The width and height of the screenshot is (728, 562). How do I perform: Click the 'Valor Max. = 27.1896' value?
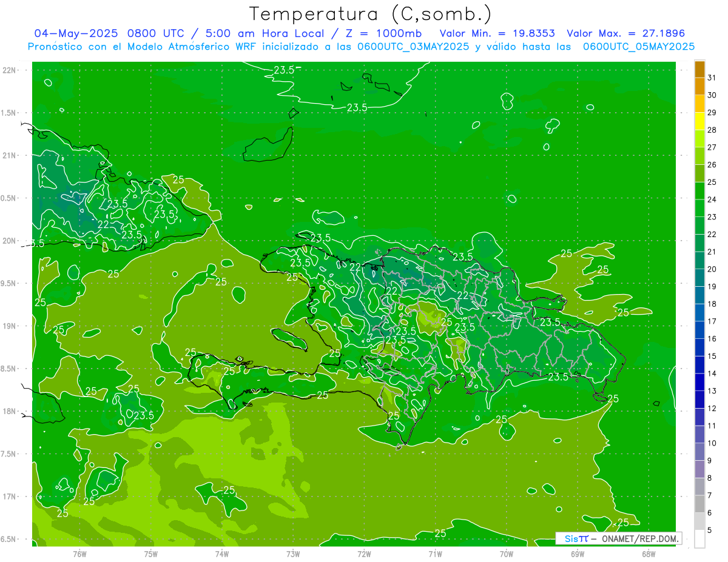pyautogui.click(x=625, y=33)
